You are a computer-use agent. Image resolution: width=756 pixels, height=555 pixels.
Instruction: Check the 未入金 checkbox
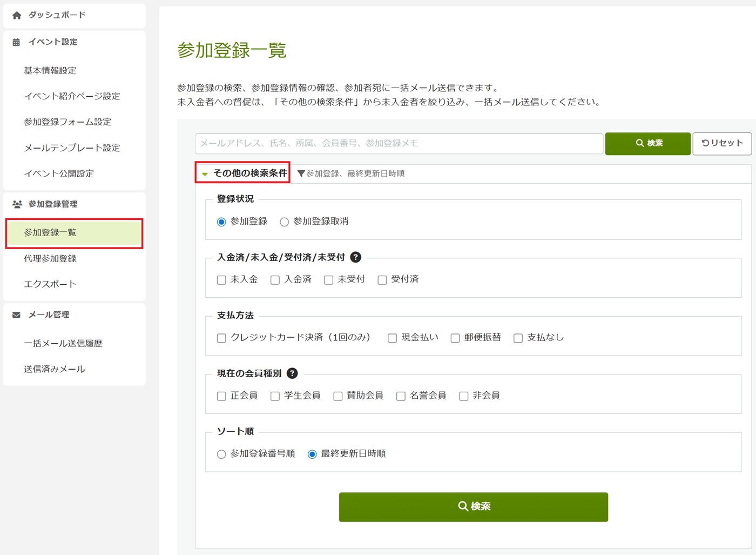coord(221,280)
